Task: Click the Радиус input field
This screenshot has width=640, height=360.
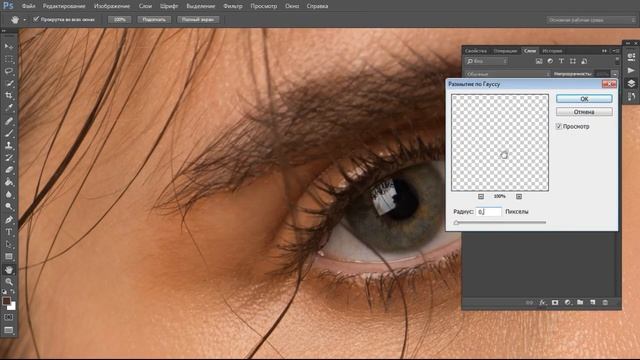Action: point(489,211)
